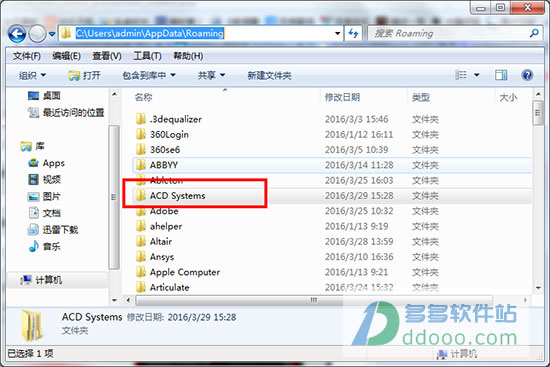Expand the address bar history dropdown
Image resolution: width=550 pixels, height=367 pixels.
pos(337,33)
